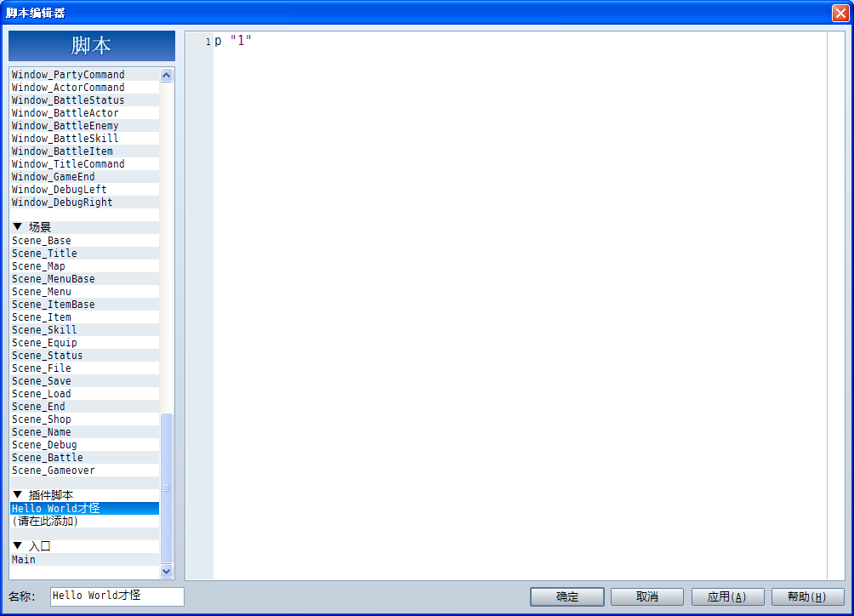Select the Scene_Load script
This screenshot has width=854, height=616.
[84, 394]
